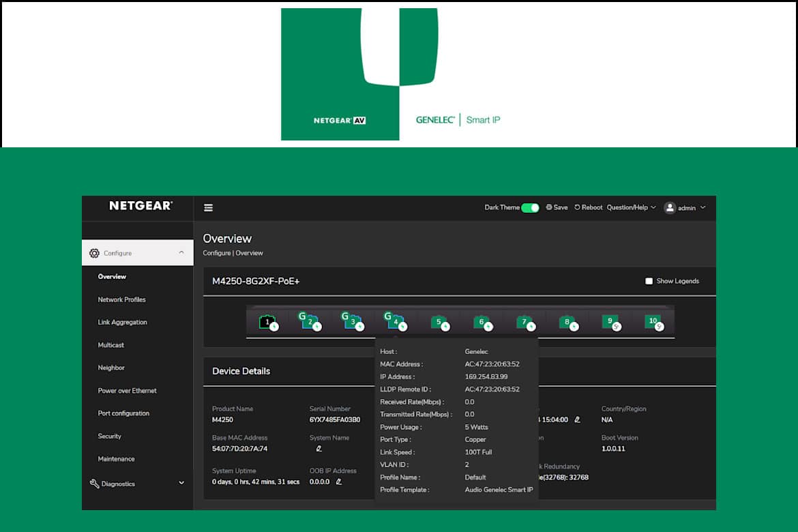Click port 1 icon on switch

(267, 322)
